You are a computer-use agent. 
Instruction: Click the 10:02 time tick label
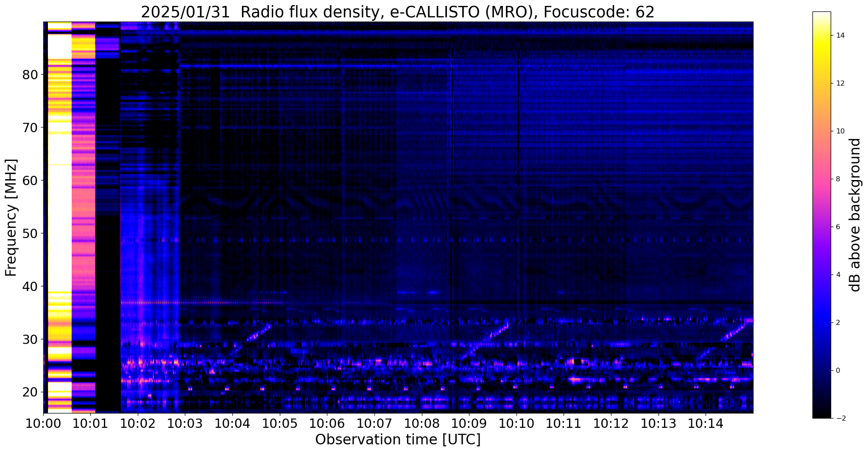pos(138,424)
